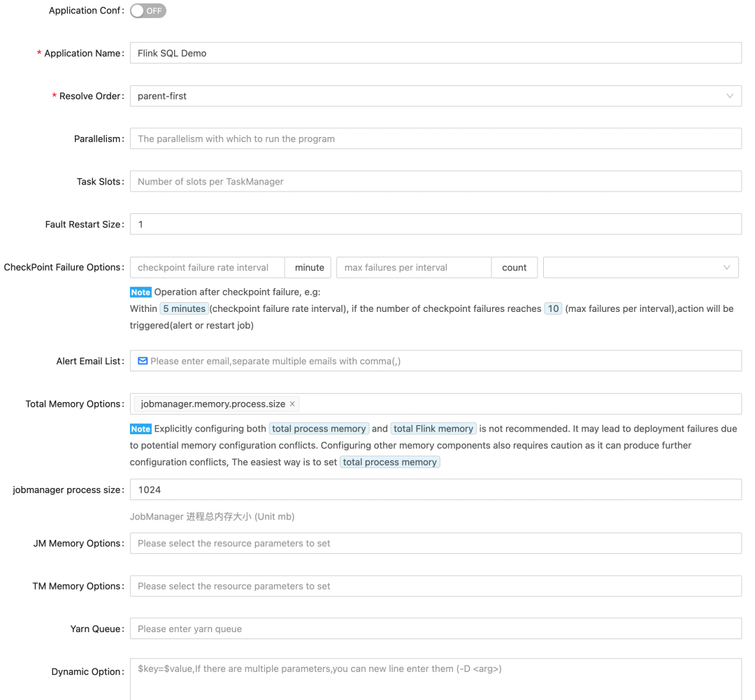Click the Yarn Queue input field
The width and height of the screenshot is (755, 700).
[x=435, y=629]
